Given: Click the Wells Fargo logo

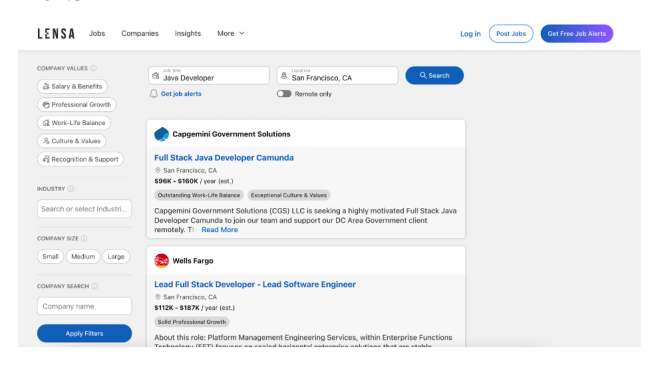Looking at the screenshot, I should click(x=161, y=261).
